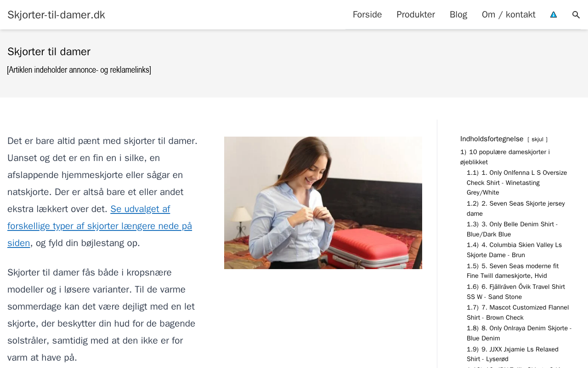The height and width of the screenshot is (368, 588).
Task: Jump to Seven Seas moderne fit Fine Twill
Action: 513,271
